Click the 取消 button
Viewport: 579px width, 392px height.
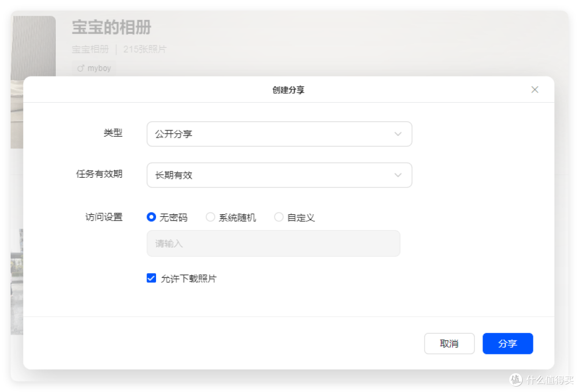pyautogui.click(x=449, y=343)
